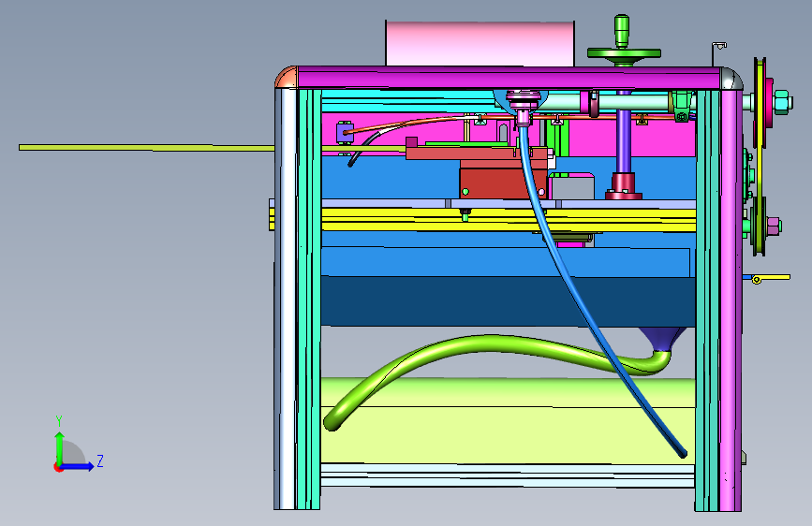Image resolution: width=812 pixels, height=526 pixels.
Task: Pick the dark blue tray panel
Action: 508,301
